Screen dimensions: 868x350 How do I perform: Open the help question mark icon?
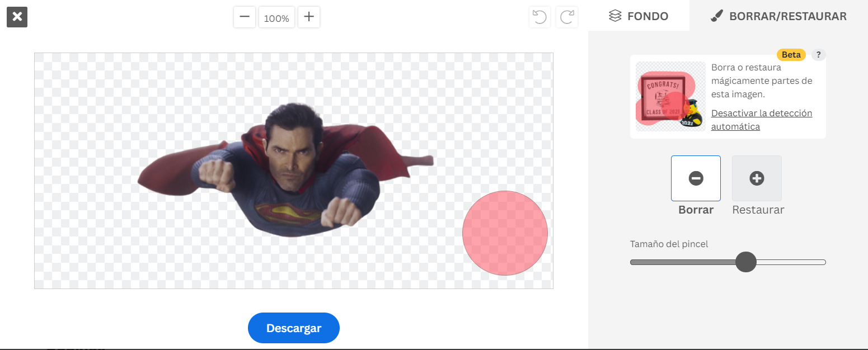click(x=818, y=55)
